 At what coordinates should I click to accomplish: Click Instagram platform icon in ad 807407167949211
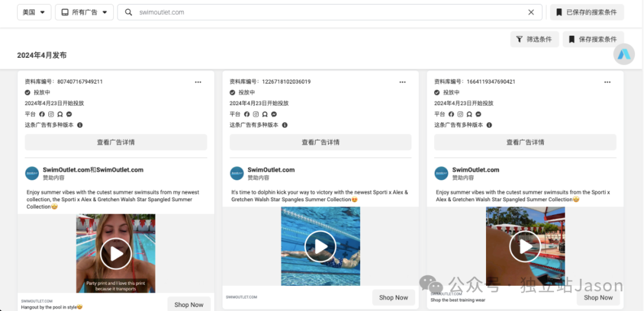[x=51, y=115]
